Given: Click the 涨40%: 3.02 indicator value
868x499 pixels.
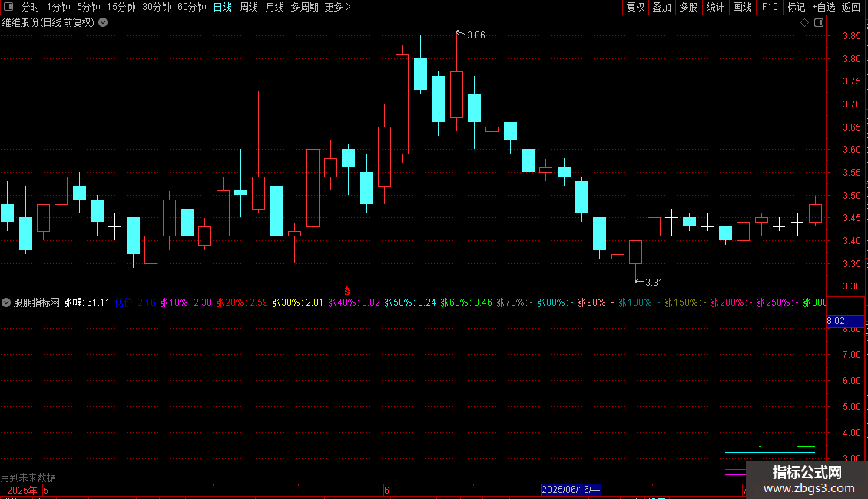Looking at the screenshot, I should pos(354,302).
